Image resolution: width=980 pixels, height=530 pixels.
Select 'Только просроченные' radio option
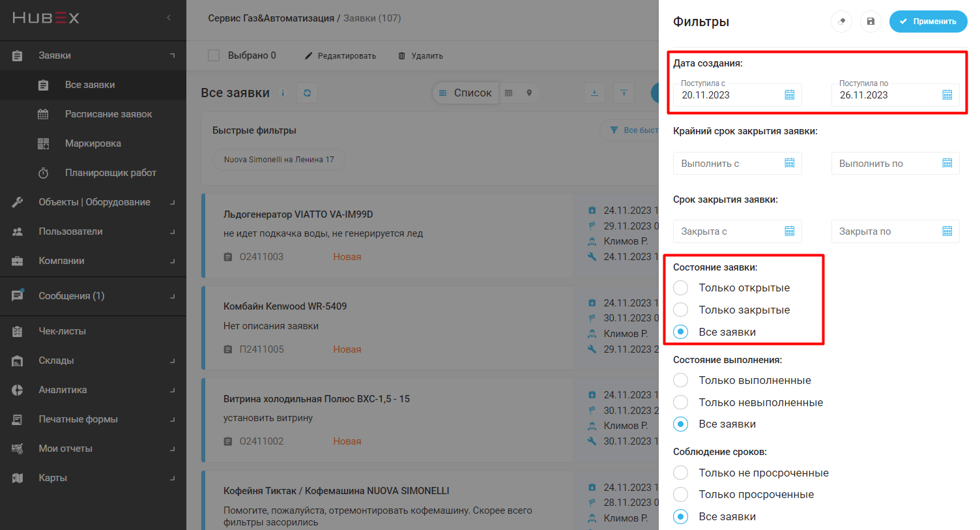point(681,495)
